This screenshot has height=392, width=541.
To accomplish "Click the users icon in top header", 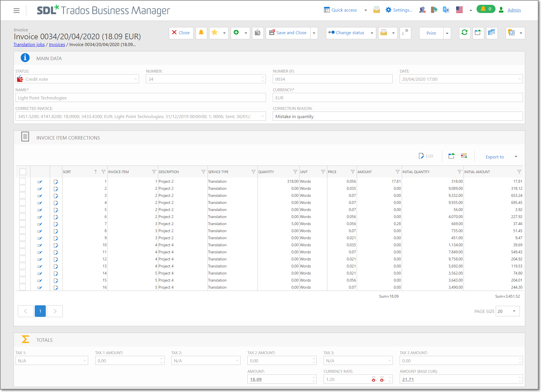I will (422, 10).
